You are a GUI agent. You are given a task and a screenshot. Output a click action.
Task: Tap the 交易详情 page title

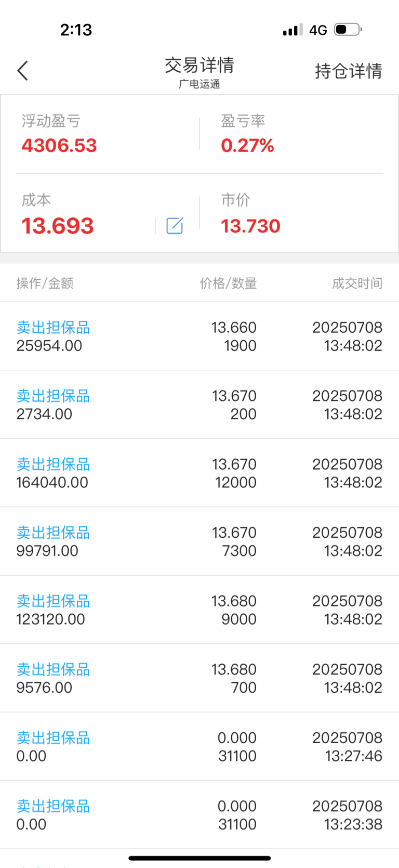pos(199,66)
